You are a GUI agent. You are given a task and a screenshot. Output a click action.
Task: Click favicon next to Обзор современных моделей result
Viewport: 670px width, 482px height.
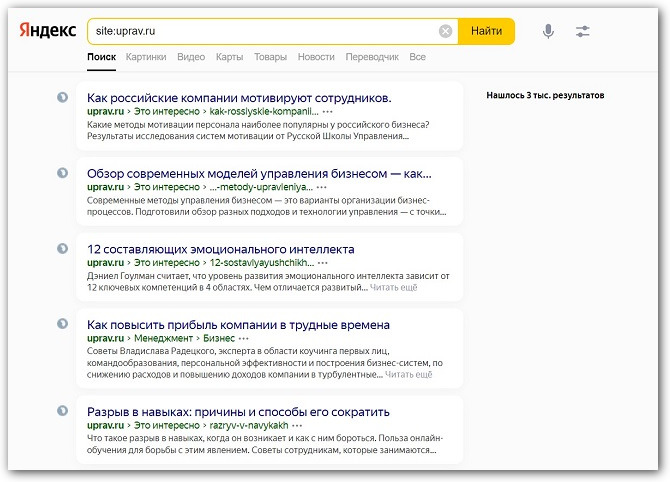click(62, 172)
